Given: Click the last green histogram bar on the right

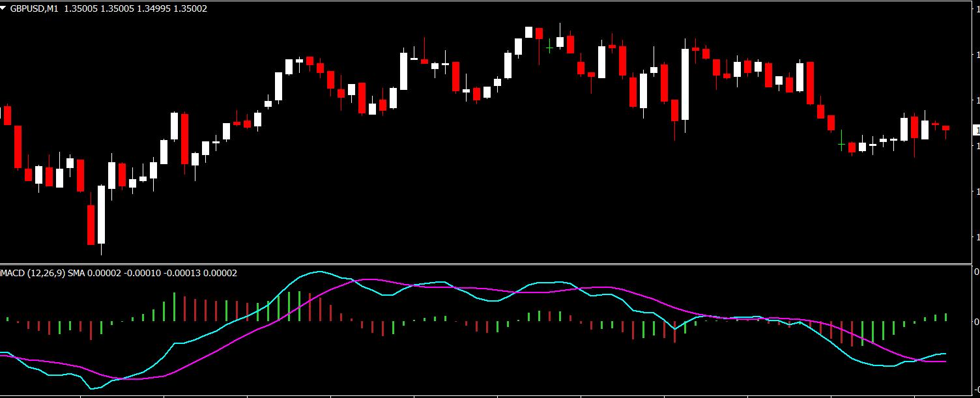Looking at the screenshot, I should [945, 317].
